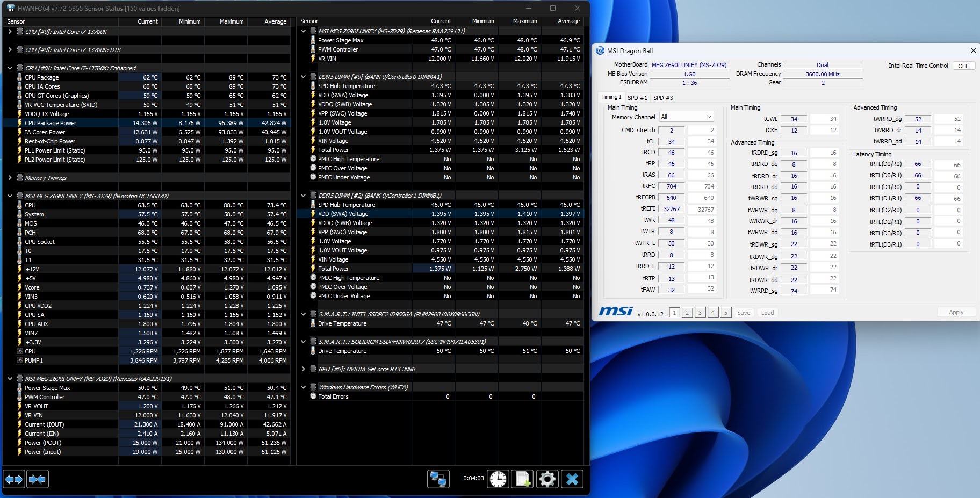
Task: Open the network remote center icon in HWiNFO
Action: click(x=438, y=479)
